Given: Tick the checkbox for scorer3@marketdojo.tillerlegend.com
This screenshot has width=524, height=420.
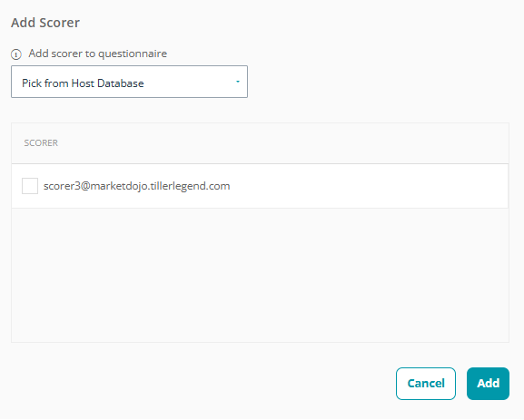Looking at the screenshot, I should pos(30,186).
